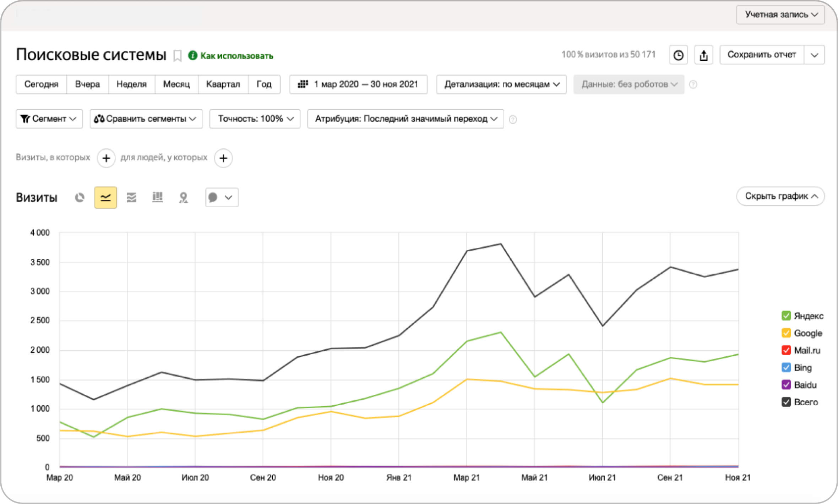Switch to column bar chart icon
Screen dimensions: 838x504
157,197
